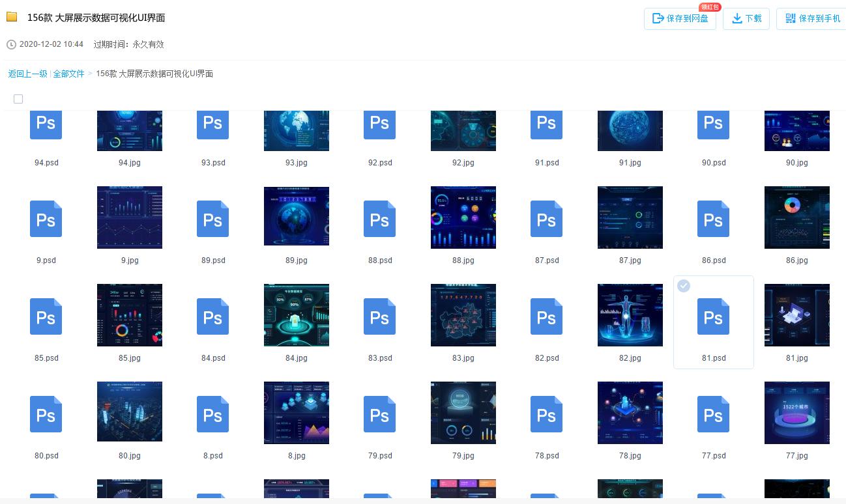Open the 82.psd Photoshop file icon
The width and height of the screenshot is (846, 504).
tap(547, 316)
